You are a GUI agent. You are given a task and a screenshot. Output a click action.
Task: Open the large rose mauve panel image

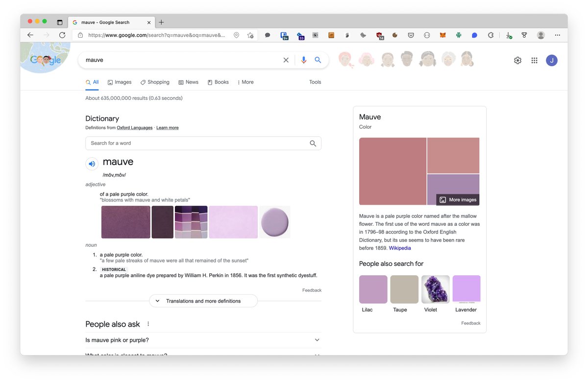pyautogui.click(x=392, y=171)
